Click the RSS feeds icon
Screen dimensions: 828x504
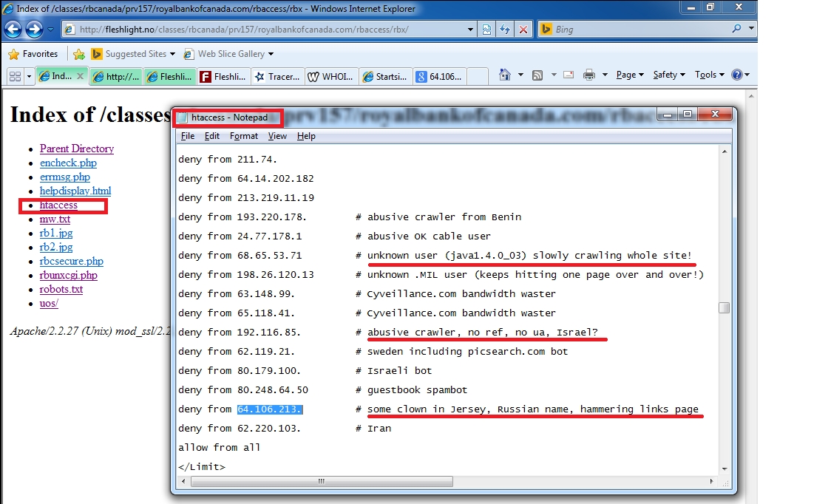[537, 75]
